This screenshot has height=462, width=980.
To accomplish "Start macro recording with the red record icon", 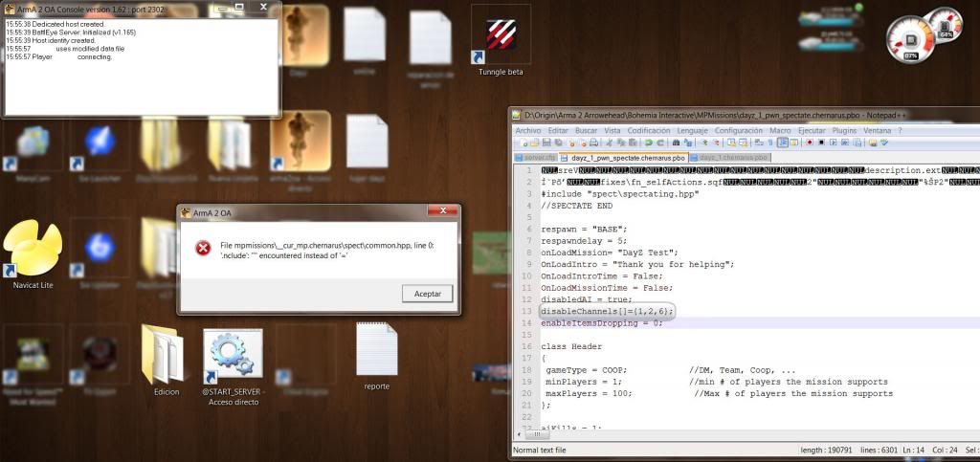I will click(810, 143).
